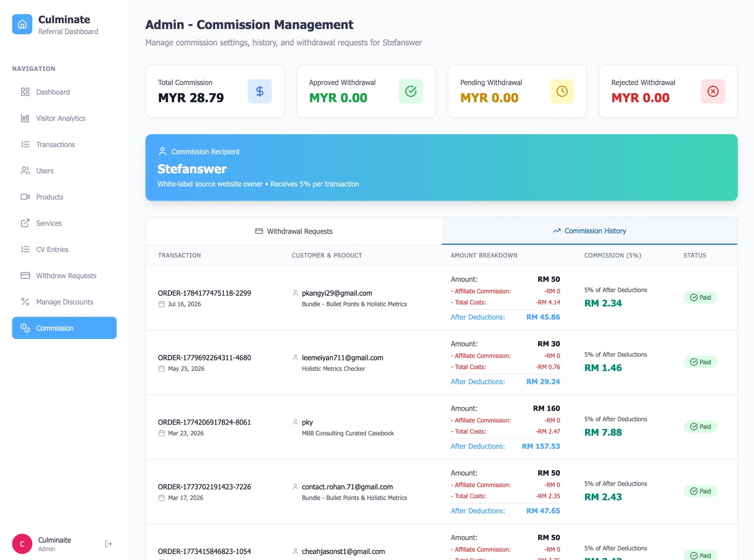Click commission value RM 2.43

coord(603,497)
